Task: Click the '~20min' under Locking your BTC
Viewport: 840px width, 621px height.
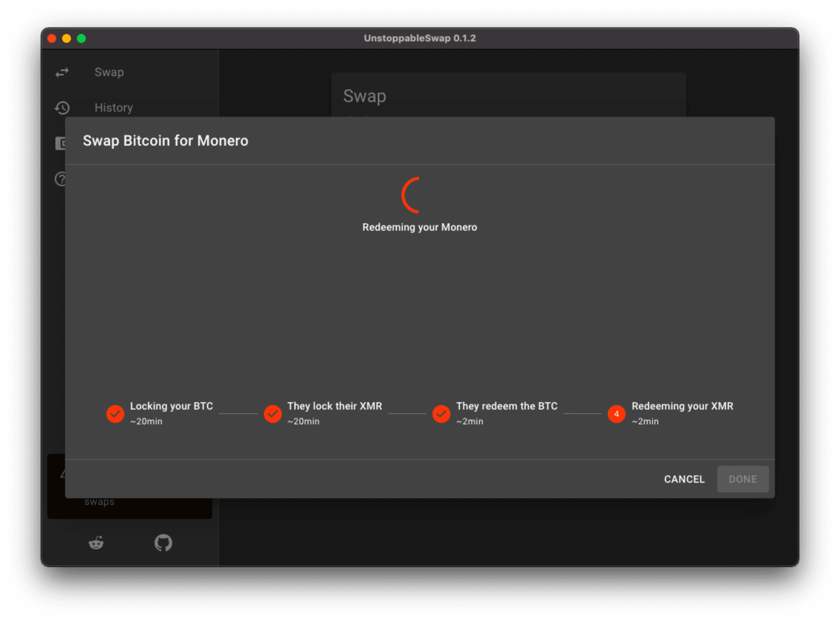Action: pyautogui.click(x=146, y=422)
